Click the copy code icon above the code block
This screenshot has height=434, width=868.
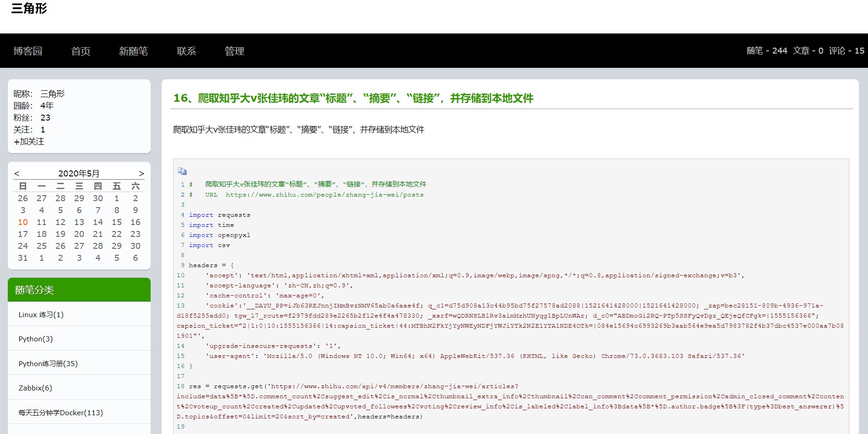182,171
